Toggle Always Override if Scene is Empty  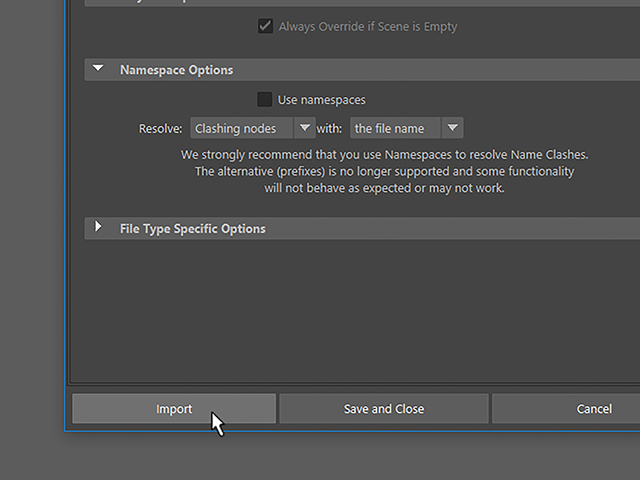click(x=265, y=27)
